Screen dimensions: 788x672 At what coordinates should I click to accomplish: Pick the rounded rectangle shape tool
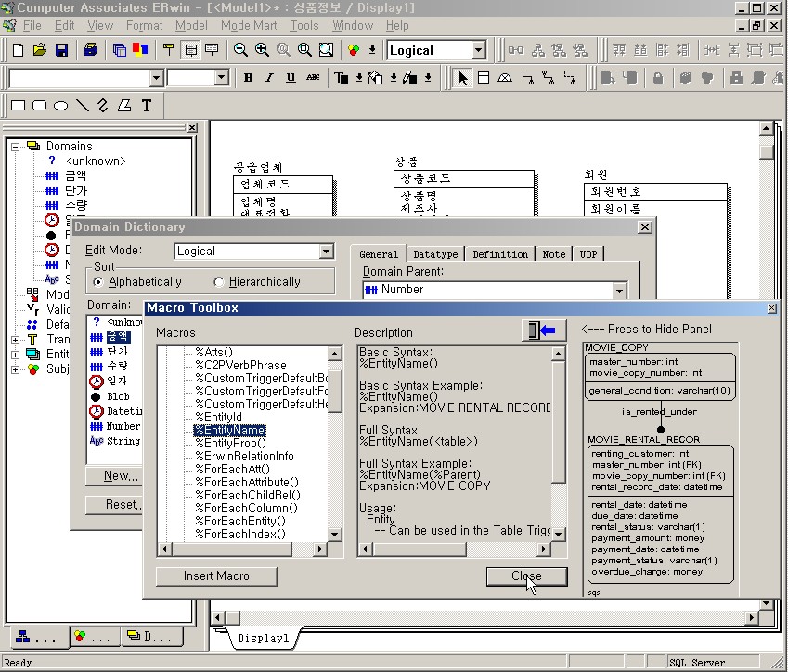[39, 106]
